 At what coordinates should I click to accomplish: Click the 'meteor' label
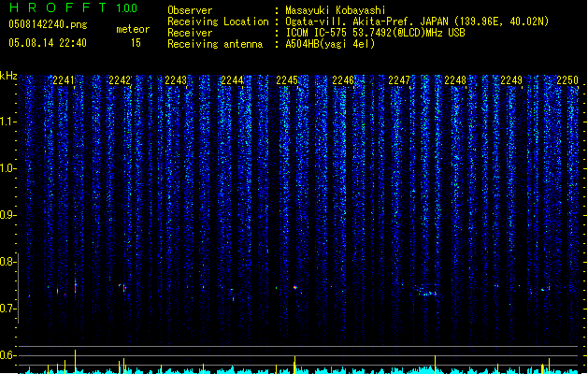click(x=133, y=29)
